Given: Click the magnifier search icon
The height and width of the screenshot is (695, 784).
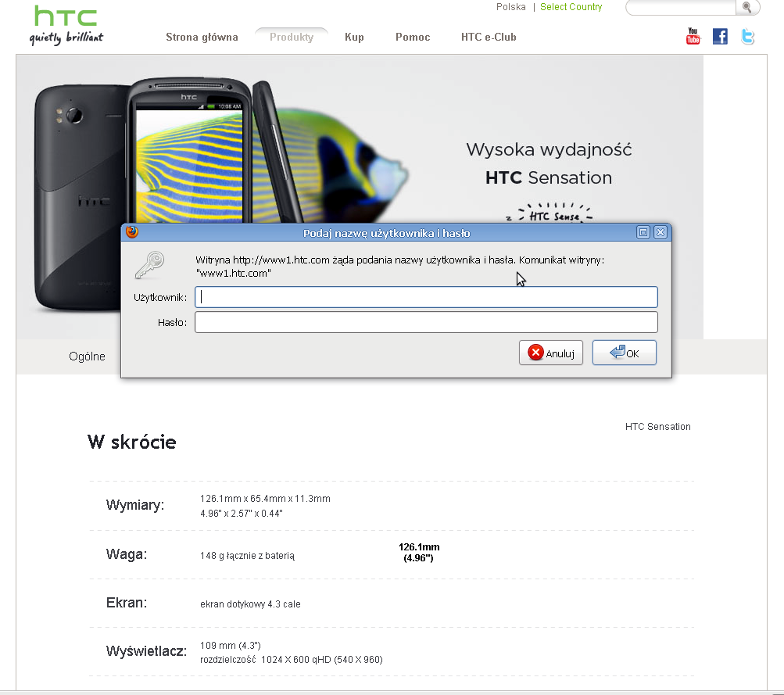Looking at the screenshot, I should pos(747,8).
